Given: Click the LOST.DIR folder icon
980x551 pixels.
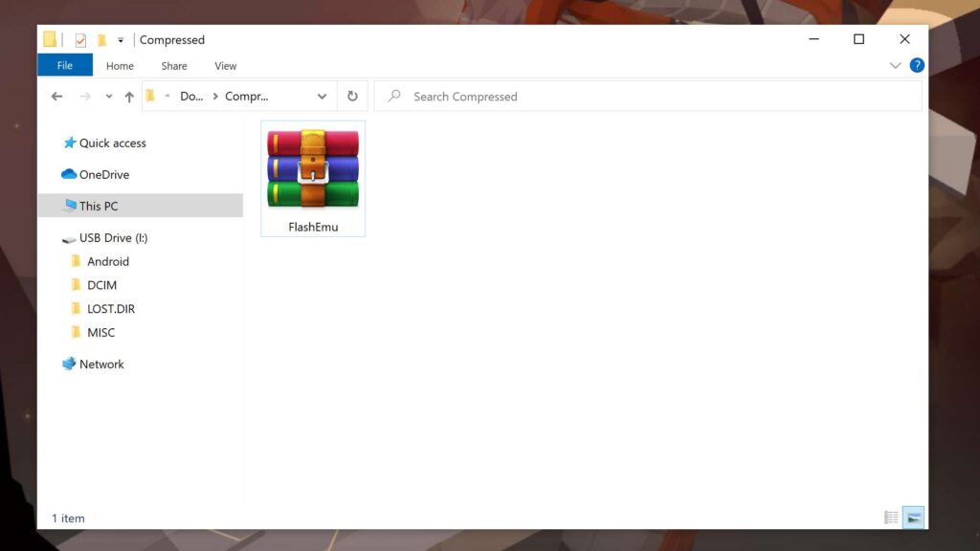Looking at the screenshot, I should click(77, 309).
